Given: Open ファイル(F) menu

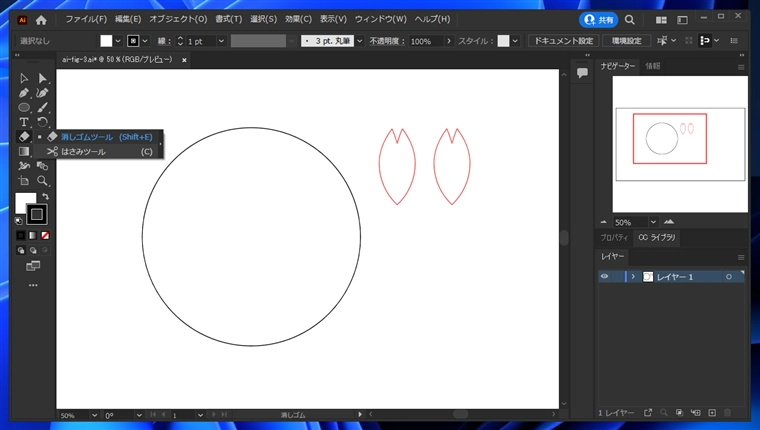Looking at the screenshot, I should [x=86, y=19].
